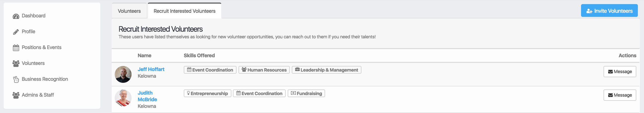Select the Recruit Interested Volunteers tab
The width and height of the screenshot is (644, 113).
coord(185,11)
